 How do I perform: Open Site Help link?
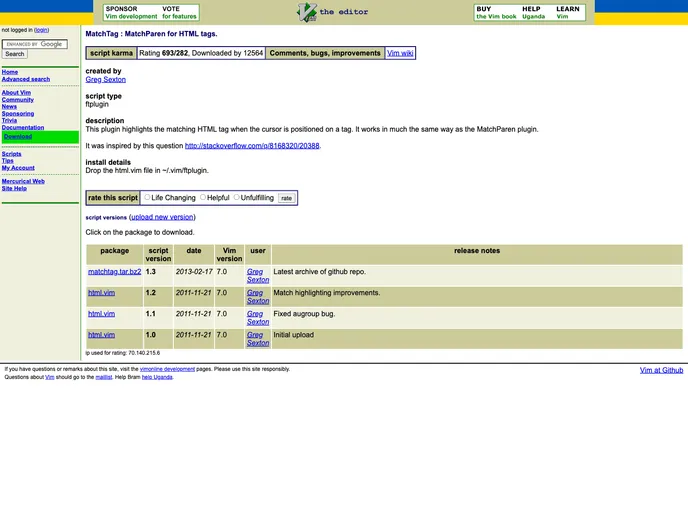click(14, 188)
